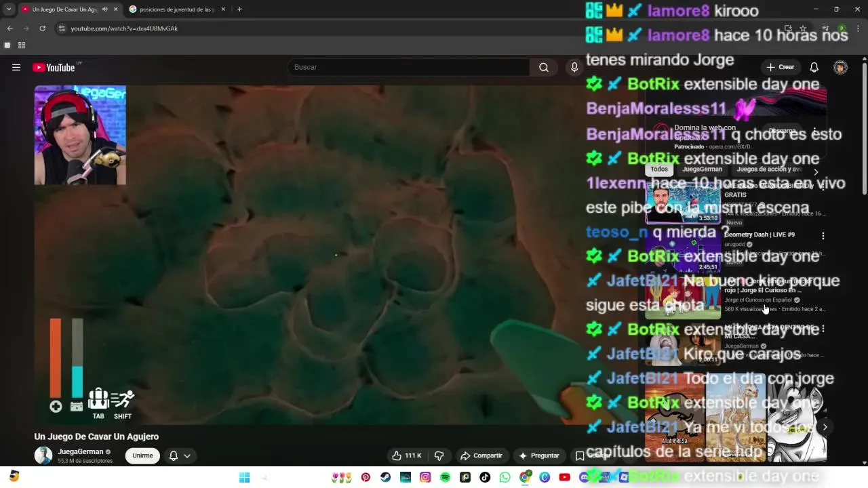This screenshot has width=868, height=488.
Task: Click the save bookmark icon below video
Action: 580,455
